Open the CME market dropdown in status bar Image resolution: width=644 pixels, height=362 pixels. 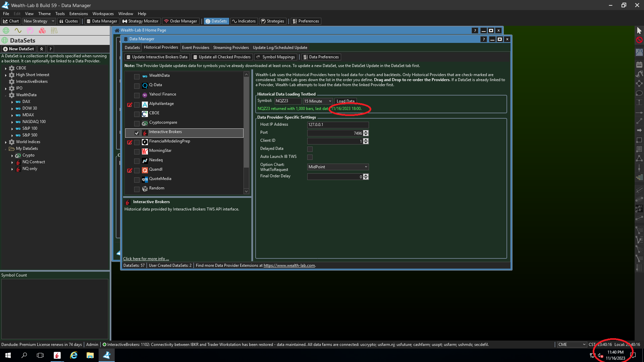(572, 344)
